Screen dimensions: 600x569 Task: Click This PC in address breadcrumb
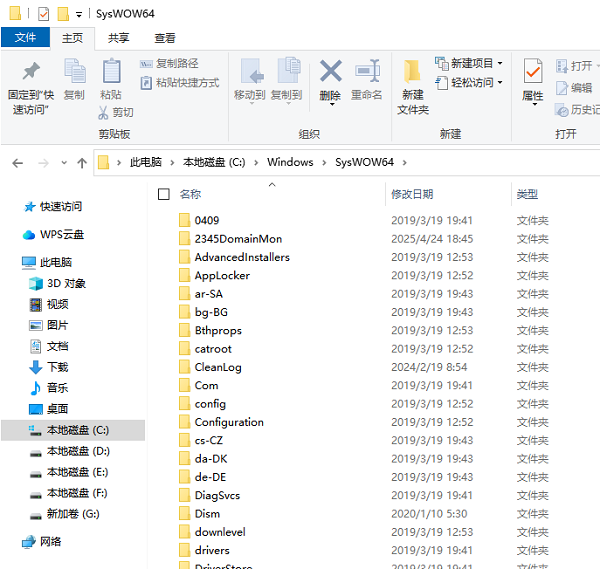coord(146,162)
